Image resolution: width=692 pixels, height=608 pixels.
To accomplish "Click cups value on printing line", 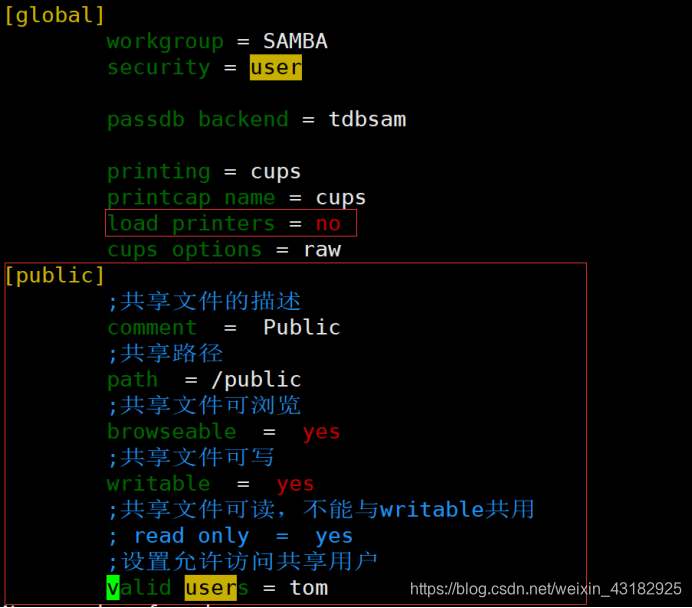I will click(276, 172).
